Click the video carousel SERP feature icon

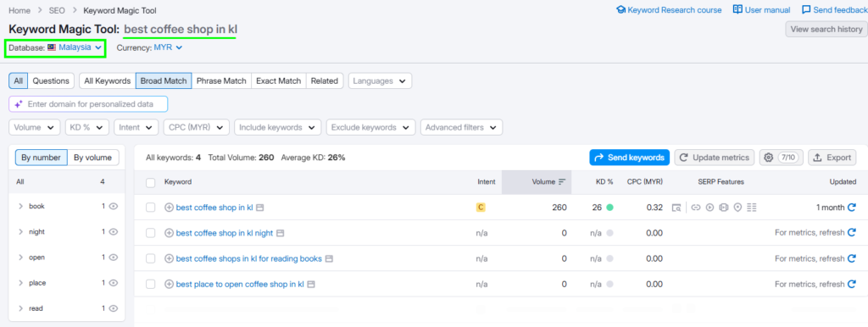(724, 208)
